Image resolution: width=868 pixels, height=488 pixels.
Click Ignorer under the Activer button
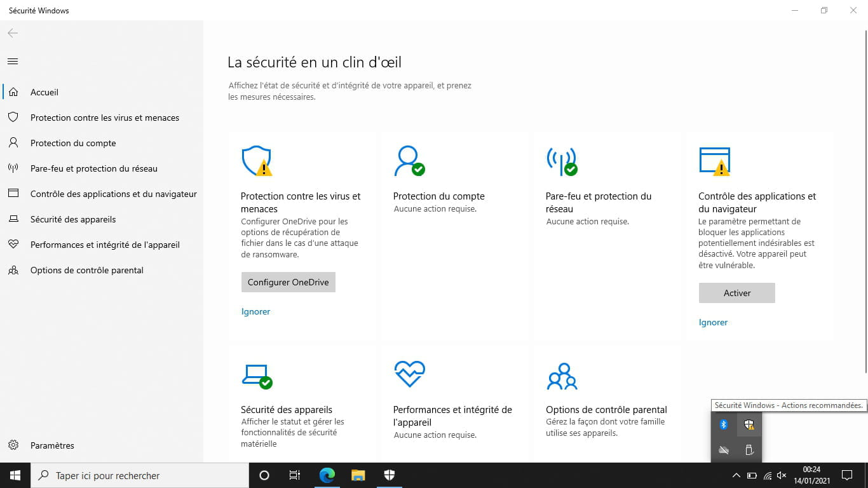click(713, 322)
